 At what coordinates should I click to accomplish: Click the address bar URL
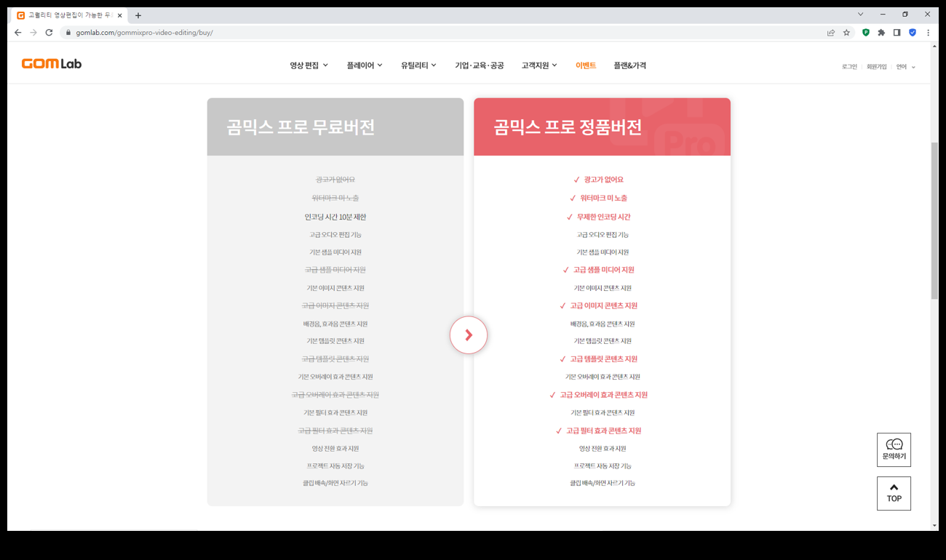(x=144, y=33)
